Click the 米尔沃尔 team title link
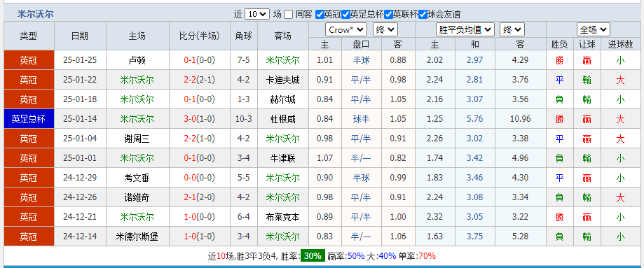The image size is (644, 268). click(x=35, y=15)
